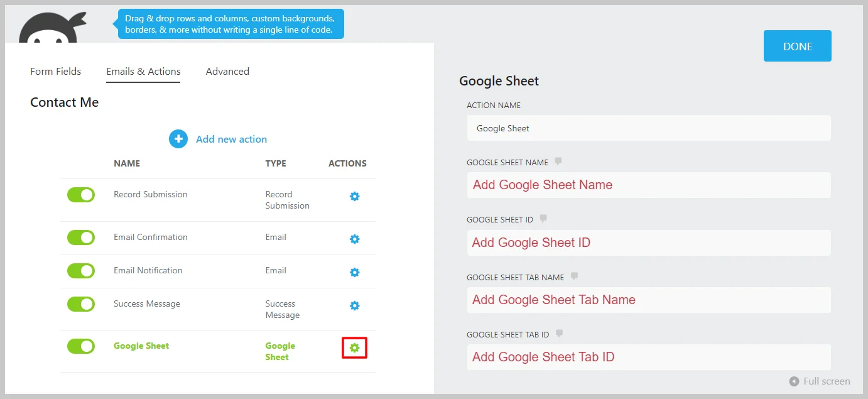
Task: Open settings gear for Record Submission action
Action: click(354, 197)
